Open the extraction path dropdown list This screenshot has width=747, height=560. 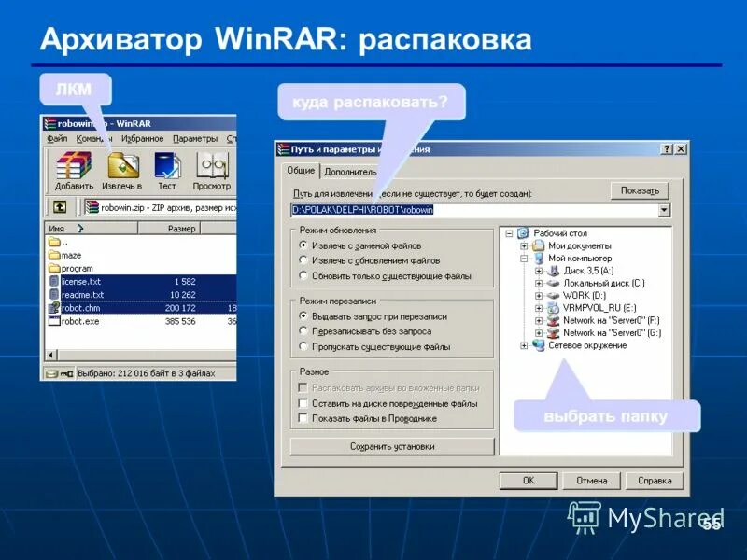[x=666, y=208]
